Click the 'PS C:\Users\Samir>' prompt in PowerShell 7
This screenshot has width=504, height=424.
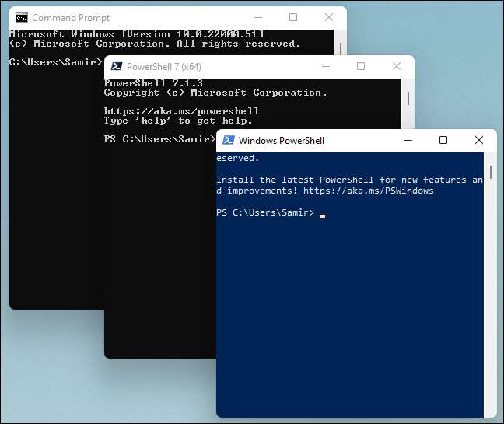click(159, 138)
